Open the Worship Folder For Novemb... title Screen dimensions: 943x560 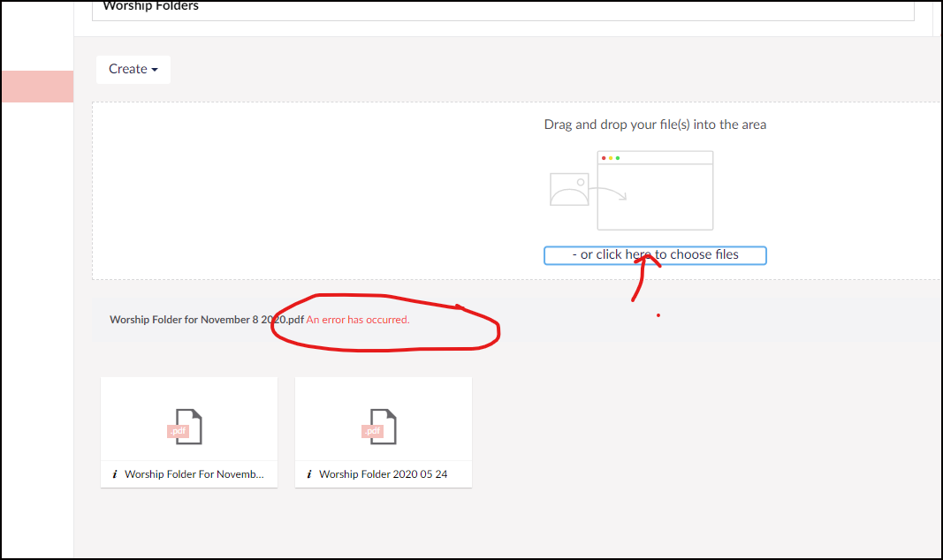[x=194, y=474]
